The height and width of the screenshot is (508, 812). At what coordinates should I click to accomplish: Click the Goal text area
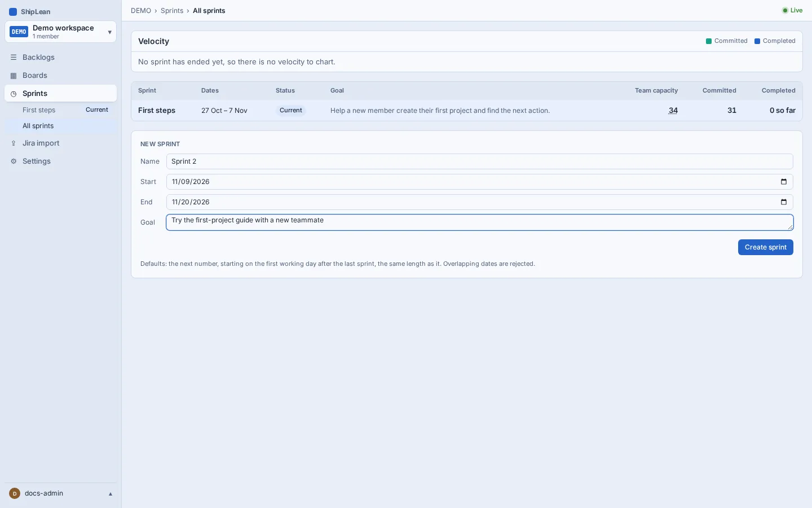(480, 222)
